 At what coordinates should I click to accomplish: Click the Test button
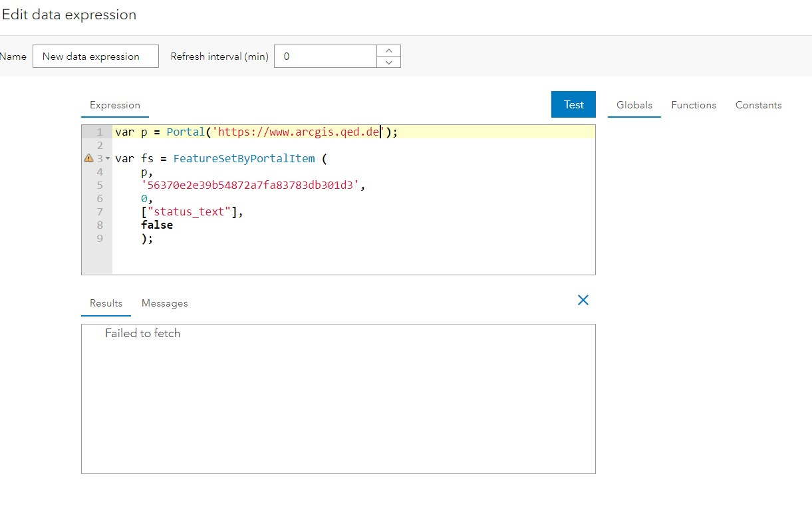pyautogui.click(x=573, y=104)
